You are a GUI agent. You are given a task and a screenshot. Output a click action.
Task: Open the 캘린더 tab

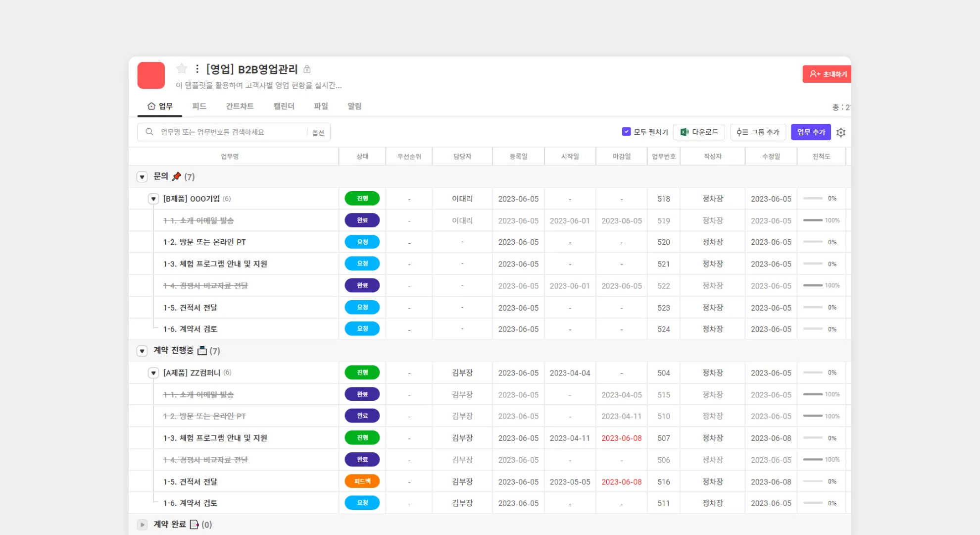[284, 106]
